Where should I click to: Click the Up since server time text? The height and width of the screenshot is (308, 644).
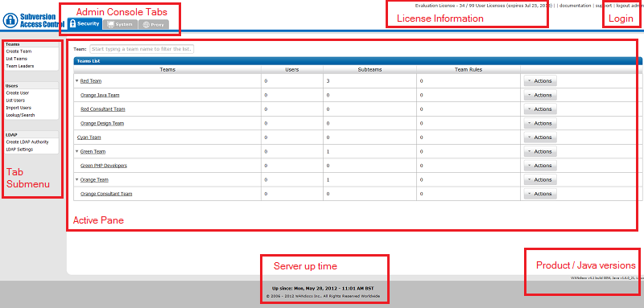(x=323, y=289)
